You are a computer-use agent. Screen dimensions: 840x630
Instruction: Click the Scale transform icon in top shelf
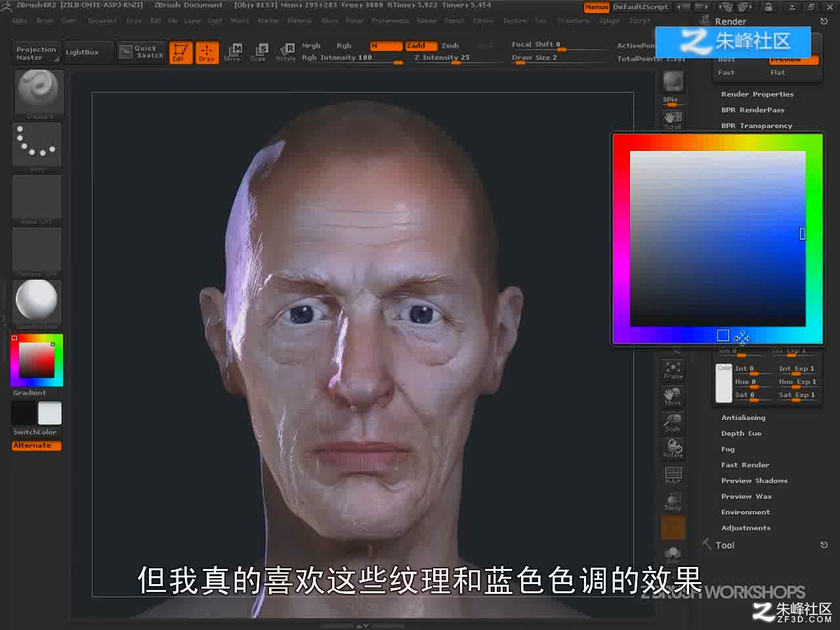pyautogui.click(x=259, y=52)
